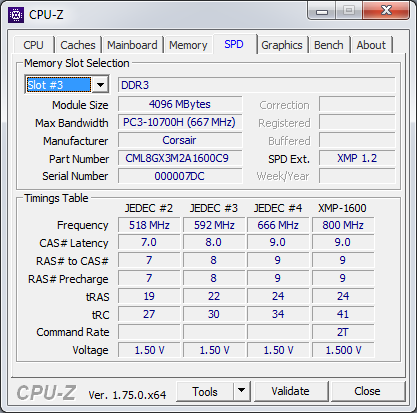This screenshot has height=413, width=417.
Task: Minimize the CPU-Z window
Action: [x=322, y=11]
